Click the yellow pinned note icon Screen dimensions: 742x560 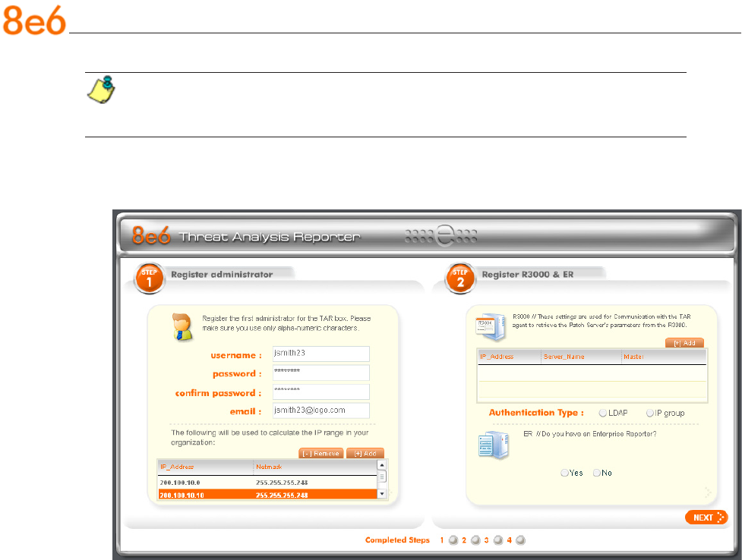point(101,90)
